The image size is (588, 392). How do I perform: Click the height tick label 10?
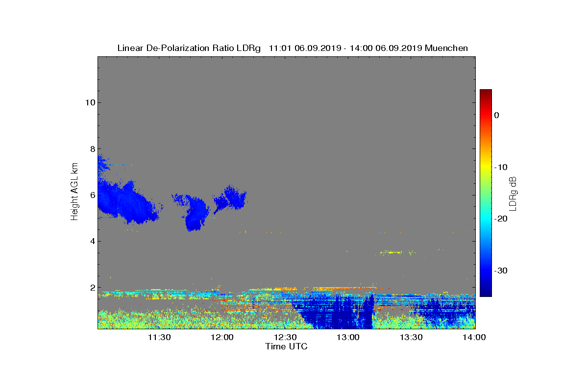pyautogui.click(x=90, y=102)
